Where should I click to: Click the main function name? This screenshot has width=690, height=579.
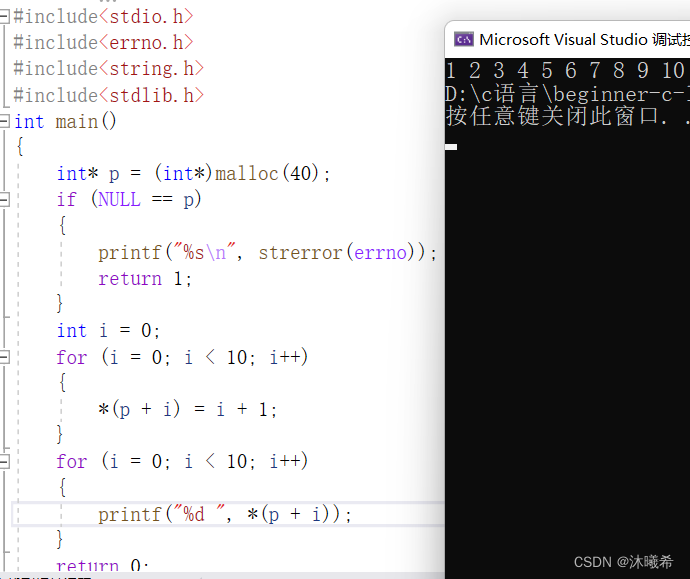77,121
